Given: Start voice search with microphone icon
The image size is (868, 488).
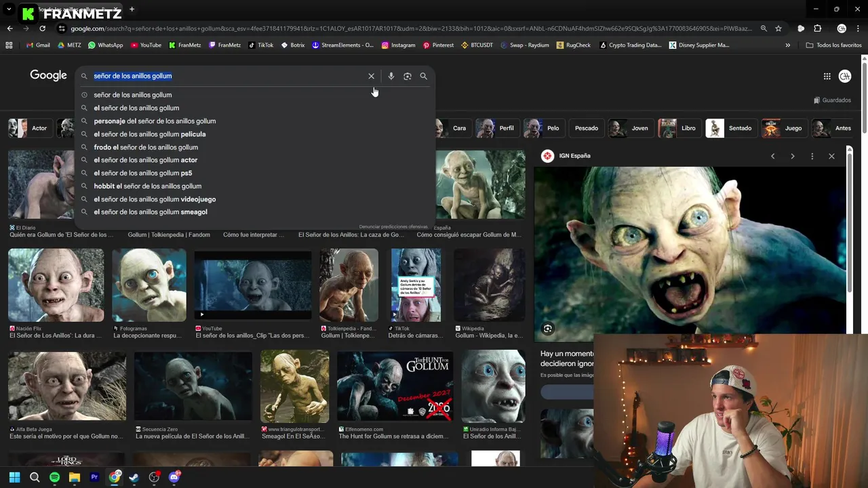Looking at the screenshot, I should point(391,76).
